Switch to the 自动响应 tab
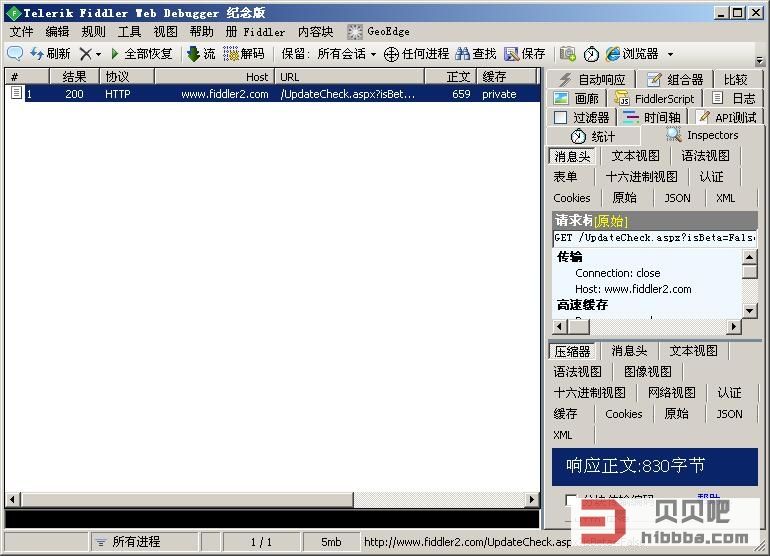Screen dimensions: 770x556 point(592,80)
